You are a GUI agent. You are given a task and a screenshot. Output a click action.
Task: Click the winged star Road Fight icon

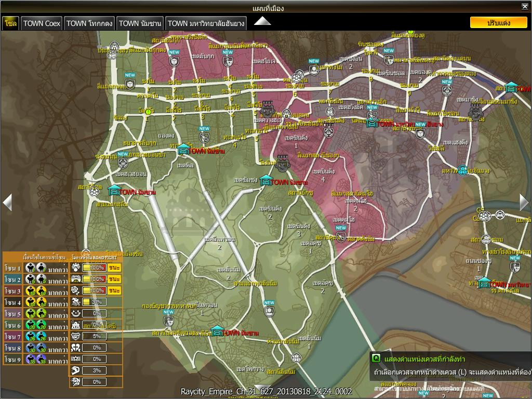click(76, 359)
